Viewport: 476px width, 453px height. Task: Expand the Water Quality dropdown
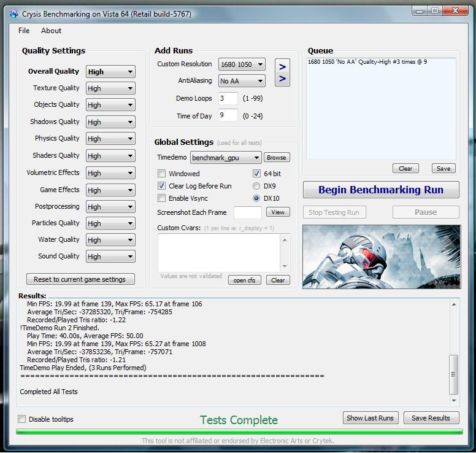110,240
